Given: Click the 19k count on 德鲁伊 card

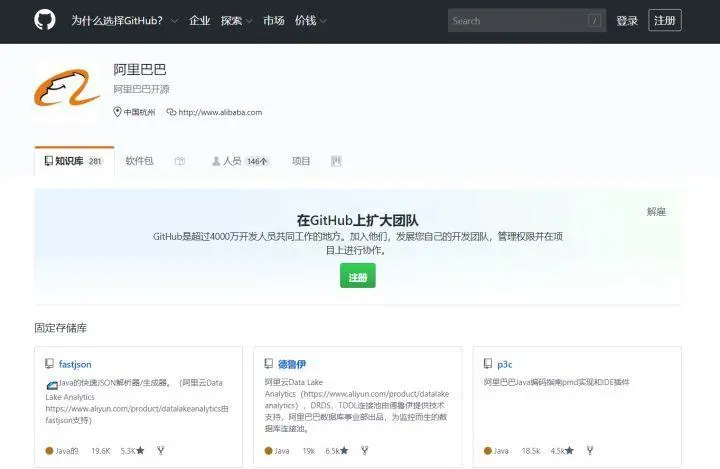Looking at the screenshot, I should (x=309, y=451).
